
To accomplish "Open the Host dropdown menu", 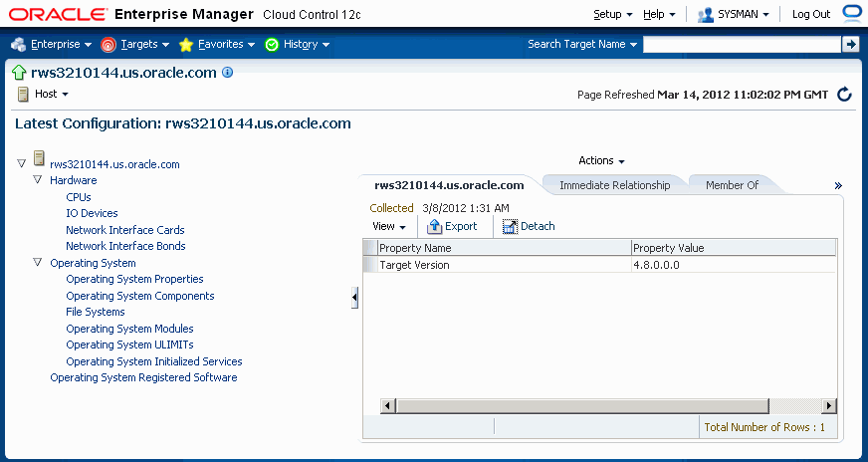I will 52,95.
